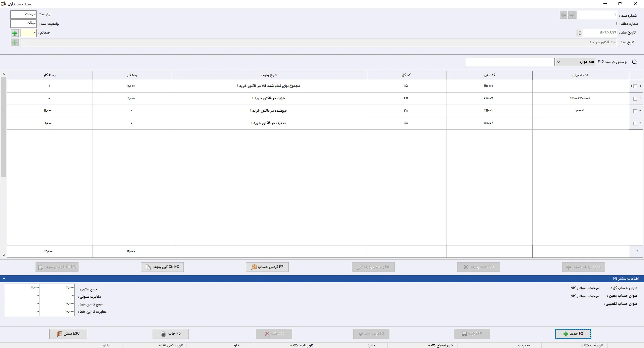Click the F4 حذف delete document button
The width and height of the screenshot is (644, 348).
click(x=274, y=334)
